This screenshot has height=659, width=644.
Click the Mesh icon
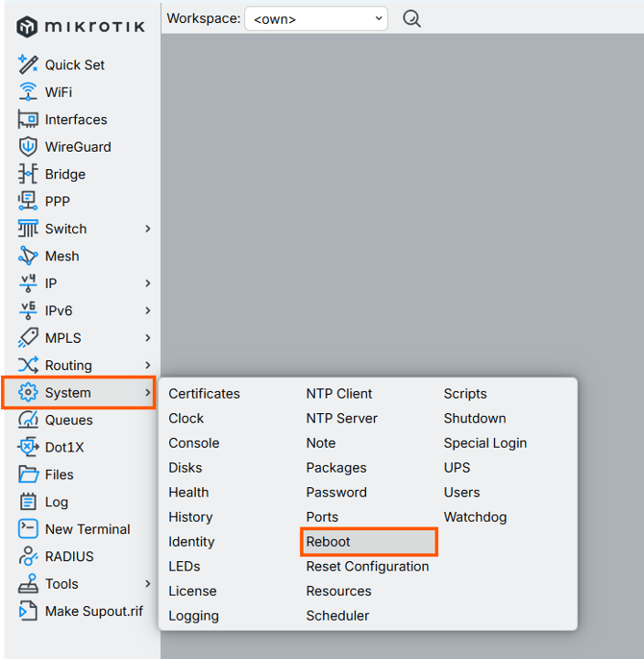(28, 256)
